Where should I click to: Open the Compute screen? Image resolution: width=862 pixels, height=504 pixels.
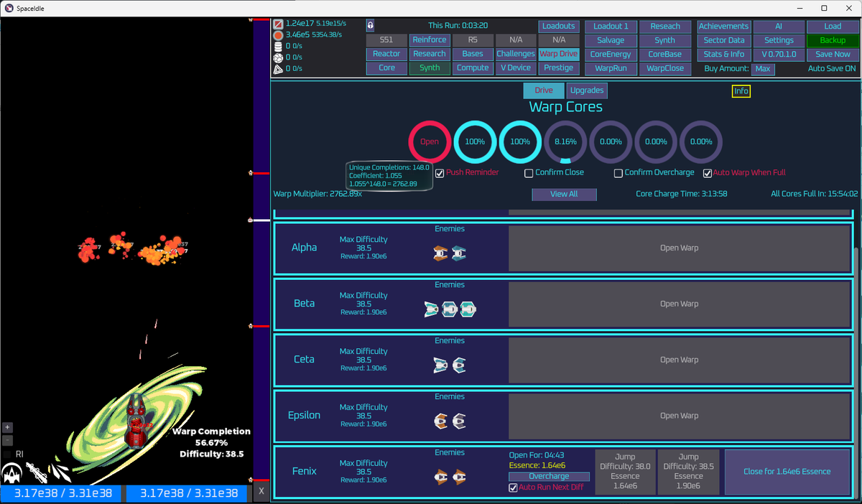click(473, 67)
